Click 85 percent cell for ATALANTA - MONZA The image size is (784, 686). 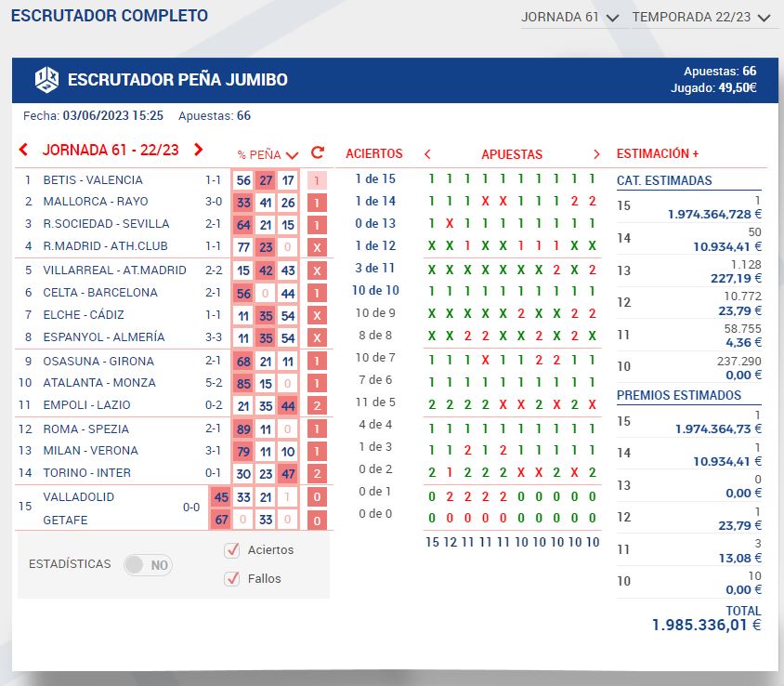pyautogui.click(x=243, y=384)
